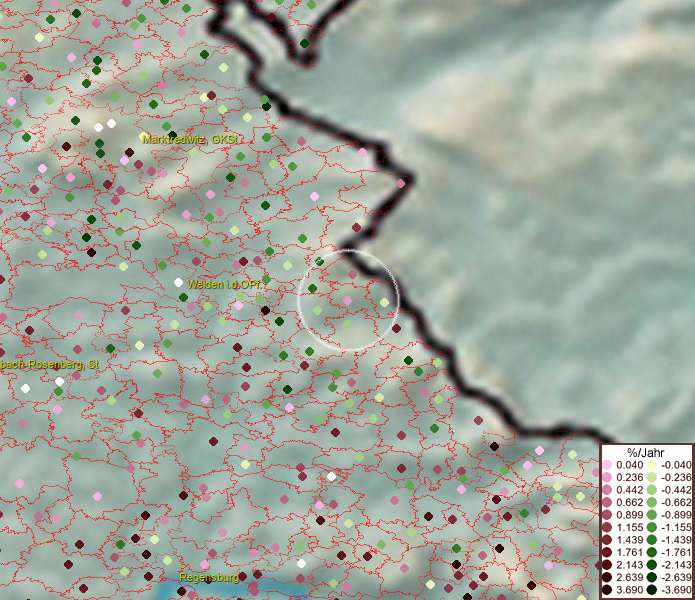695x600 pixels.
Task: Click the Weiden i.d.OPf. map label
Action: (x=225, y=284)
